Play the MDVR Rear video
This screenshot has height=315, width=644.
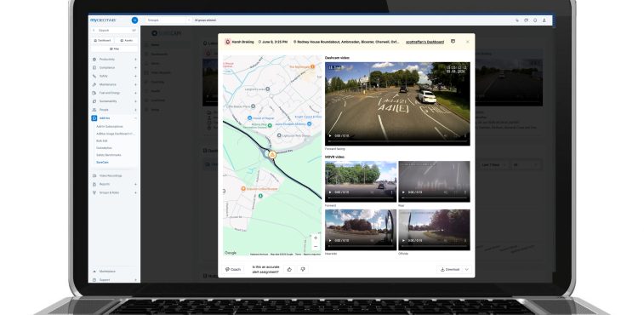click(x=403, y=192)
